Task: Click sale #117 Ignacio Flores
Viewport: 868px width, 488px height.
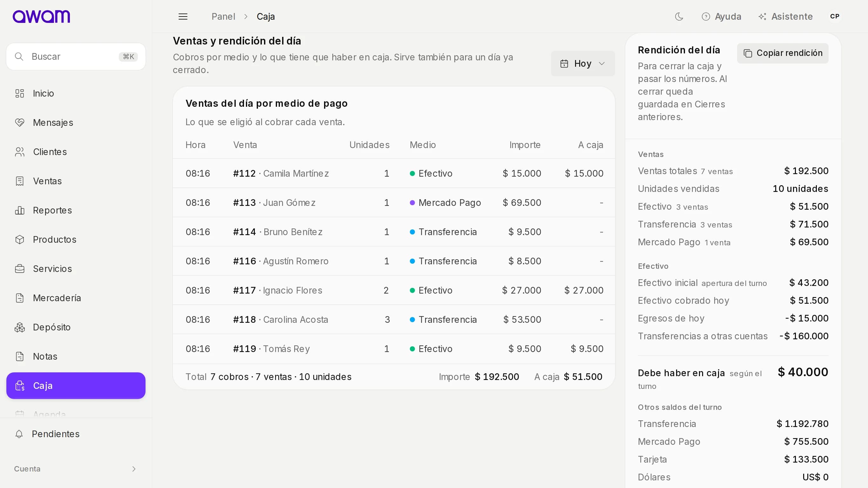Action: pos(278,290)
